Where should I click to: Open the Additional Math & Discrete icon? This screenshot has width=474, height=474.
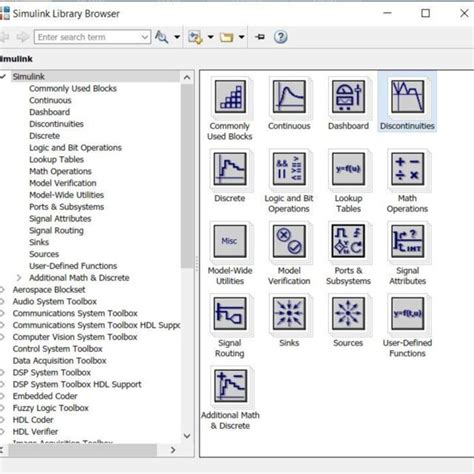(230, 386)
